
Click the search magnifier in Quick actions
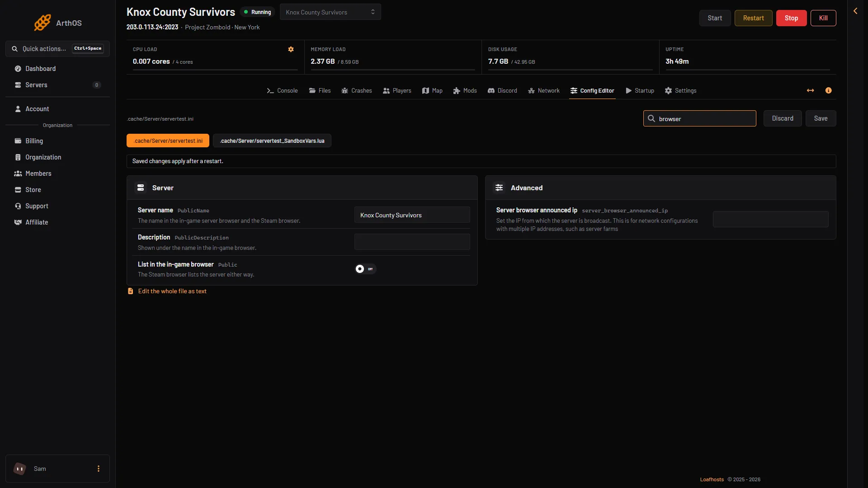[15, 49]
